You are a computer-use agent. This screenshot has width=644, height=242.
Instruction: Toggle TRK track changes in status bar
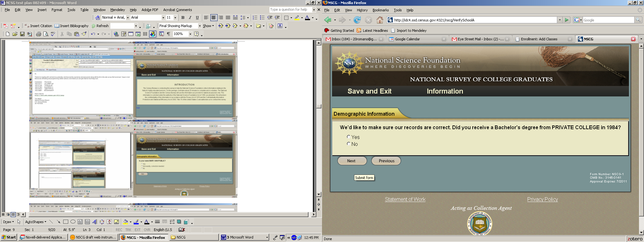(x=128, y=230)
